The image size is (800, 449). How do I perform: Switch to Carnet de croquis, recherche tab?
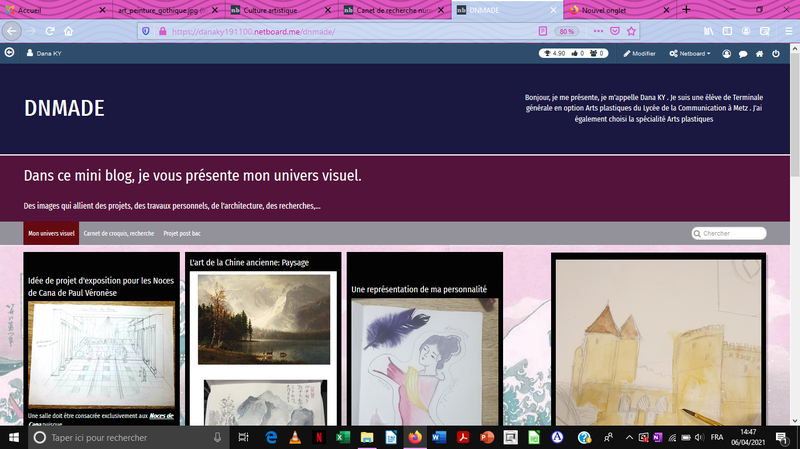point(118,233)
